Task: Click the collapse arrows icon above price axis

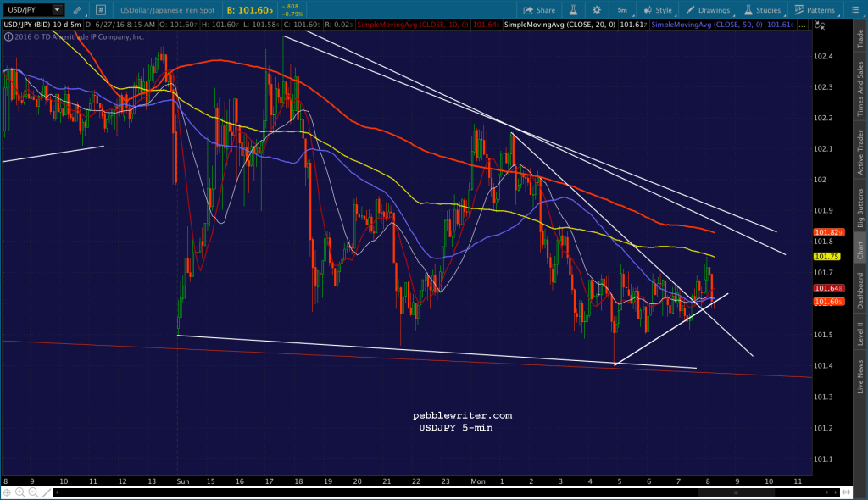Action: pyautogui.click(x=821, y=25)
